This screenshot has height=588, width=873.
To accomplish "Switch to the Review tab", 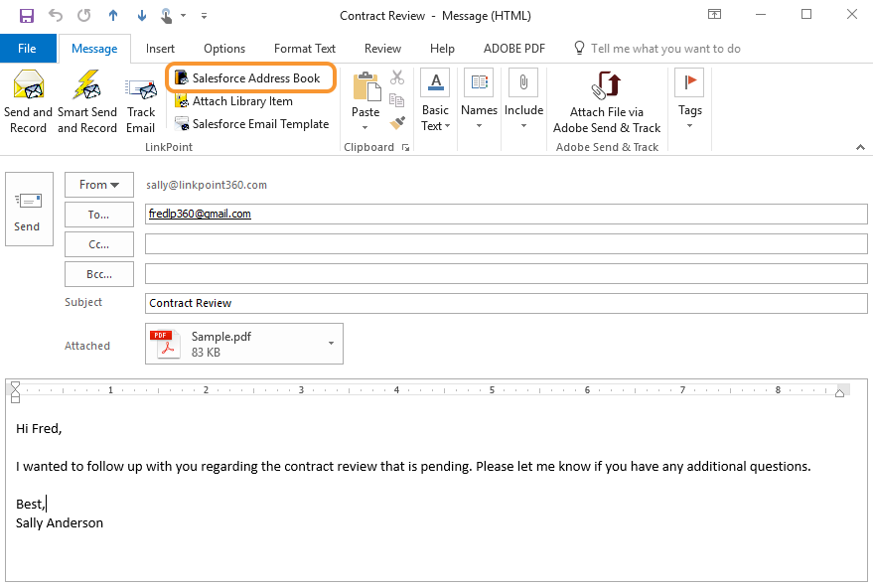I will (x=382, y=49).
